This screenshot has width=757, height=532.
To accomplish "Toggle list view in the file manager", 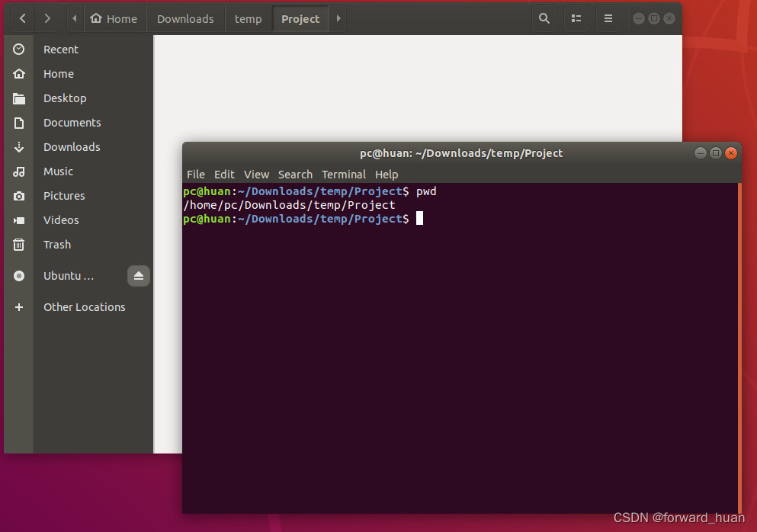I will [576, 18].
